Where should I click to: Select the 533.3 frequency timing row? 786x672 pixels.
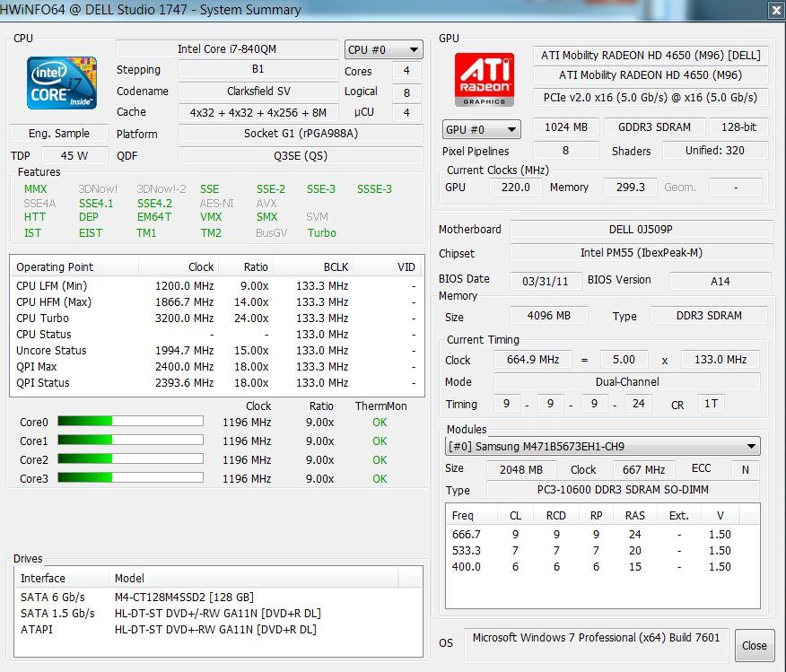pyautogui.click(x=603, y=550)
